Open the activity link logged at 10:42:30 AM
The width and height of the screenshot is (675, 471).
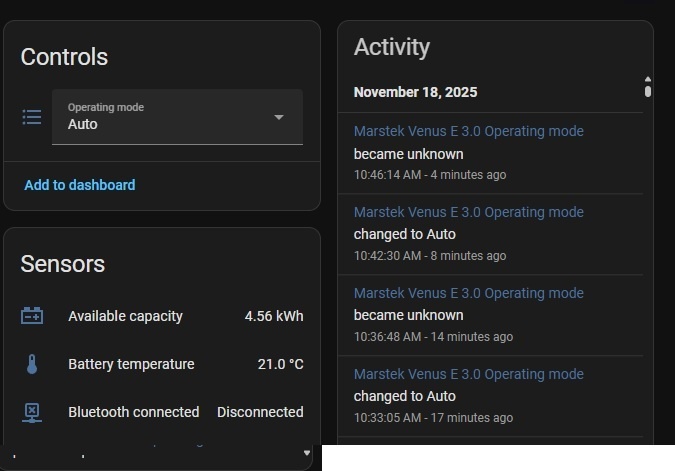(468, 212)
